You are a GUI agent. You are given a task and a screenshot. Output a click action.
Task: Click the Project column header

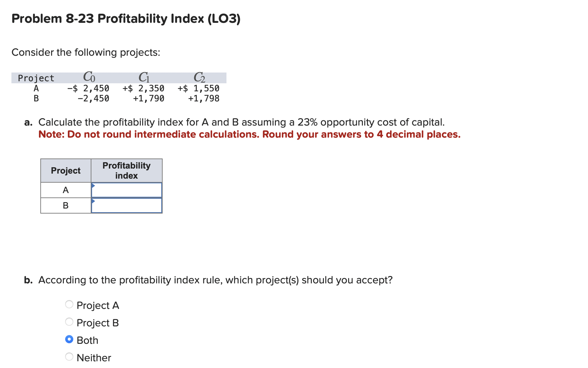click(66, 170)
